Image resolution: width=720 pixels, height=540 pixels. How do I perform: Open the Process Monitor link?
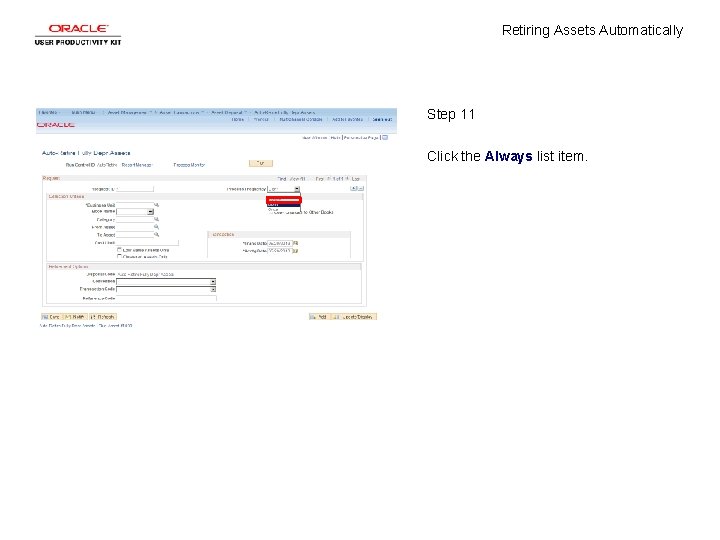(x=189, y=165)
